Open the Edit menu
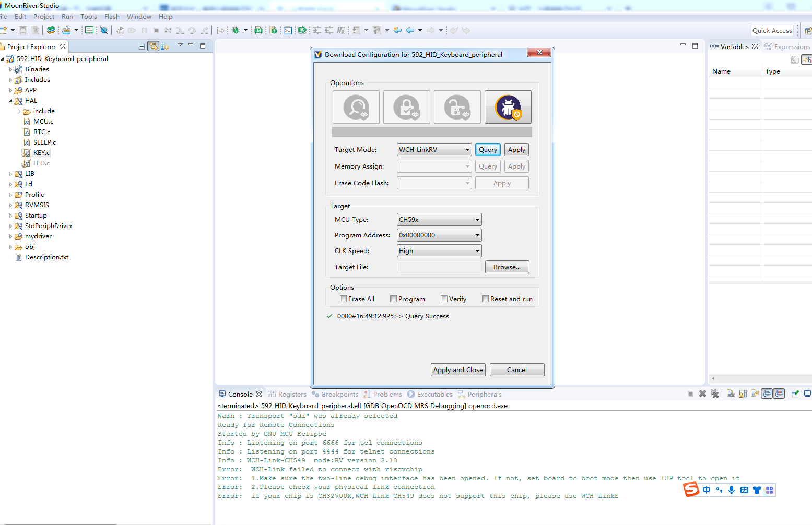 20,16
